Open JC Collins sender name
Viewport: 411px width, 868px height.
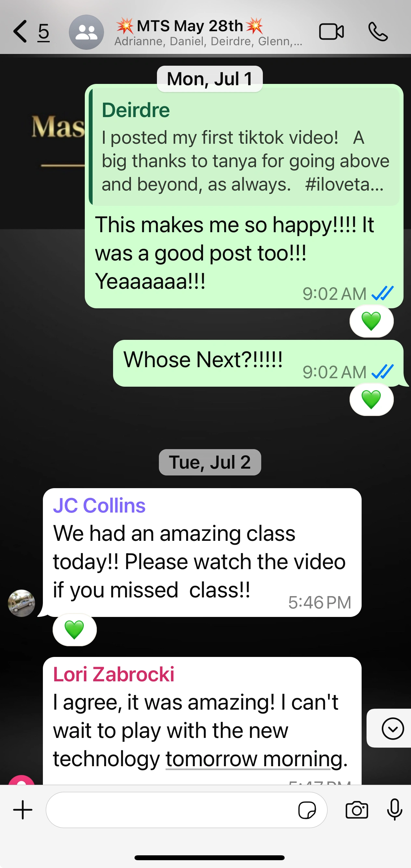(99, 505)
